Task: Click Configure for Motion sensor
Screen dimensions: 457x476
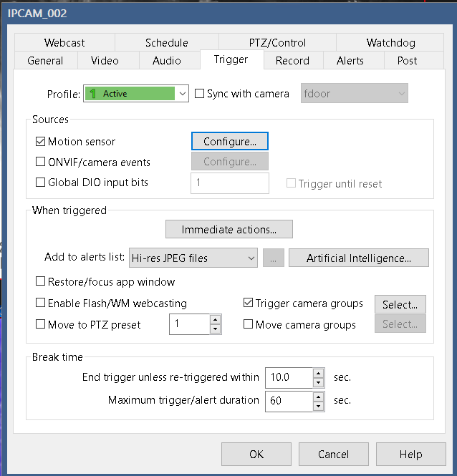Action: [x=229, y=142]
